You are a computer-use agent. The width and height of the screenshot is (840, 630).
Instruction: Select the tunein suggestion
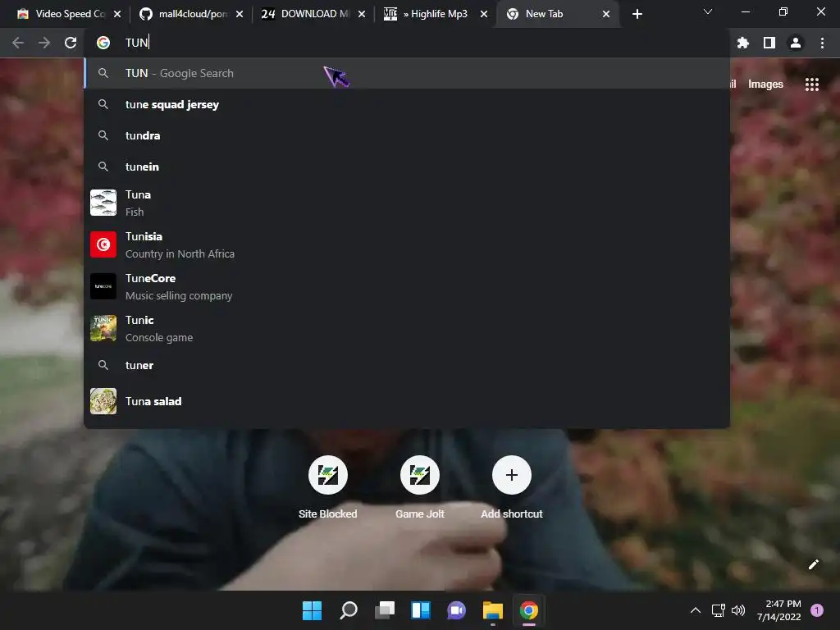(407, 167)
